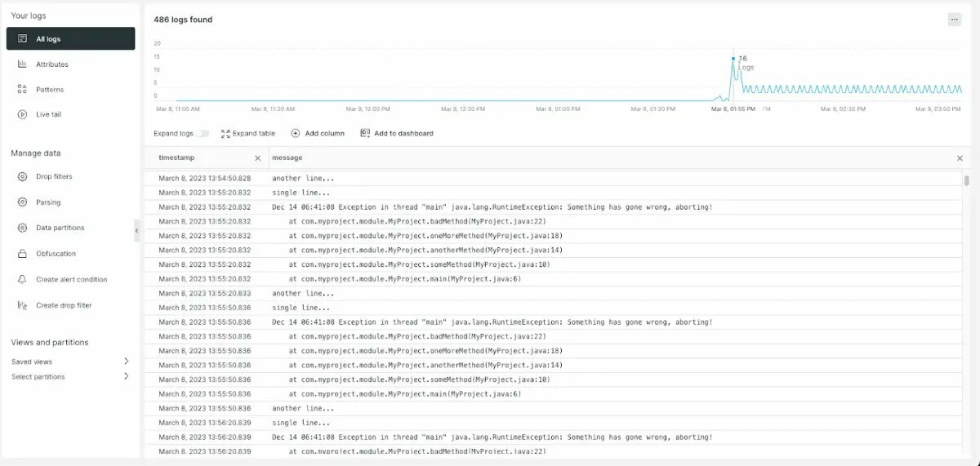Open Data partitions

click(60, 228)
